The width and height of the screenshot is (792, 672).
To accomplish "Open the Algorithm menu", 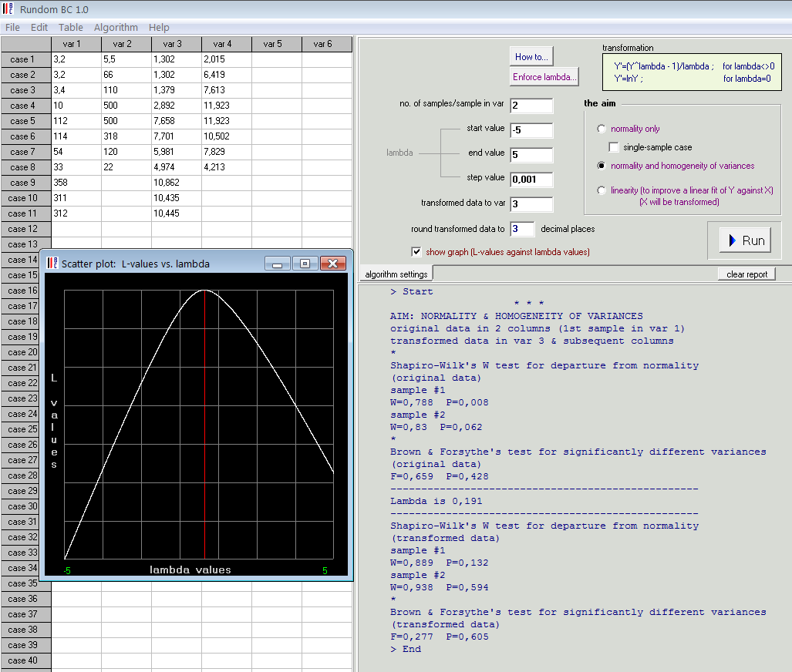I will coord(116,28).
